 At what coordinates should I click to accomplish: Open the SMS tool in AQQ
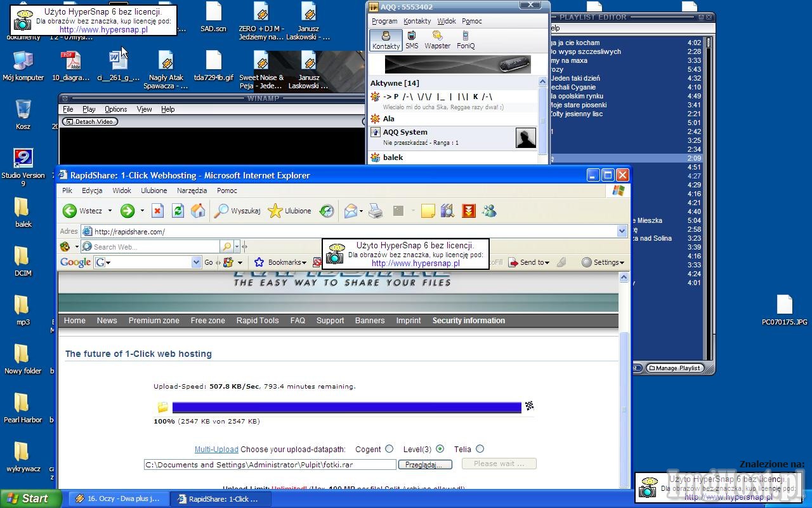(x=412, y=40)
